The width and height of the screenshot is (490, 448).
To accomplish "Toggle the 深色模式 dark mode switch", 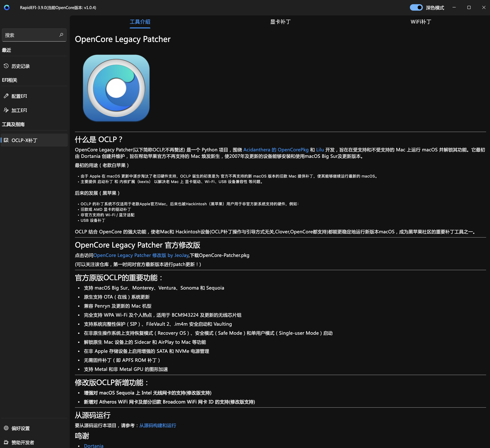I will click(x=416, y=8).
